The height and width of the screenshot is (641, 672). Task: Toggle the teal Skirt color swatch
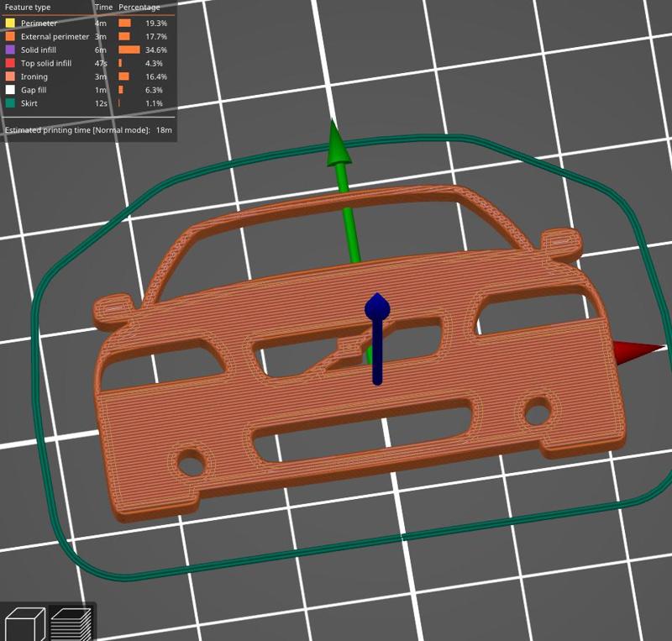(10, 102)
